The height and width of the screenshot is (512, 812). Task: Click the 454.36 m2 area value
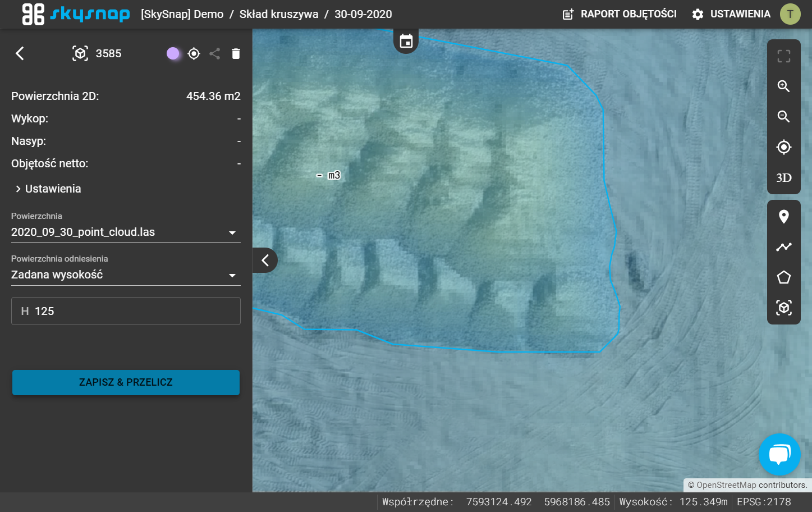pos(213,96)
